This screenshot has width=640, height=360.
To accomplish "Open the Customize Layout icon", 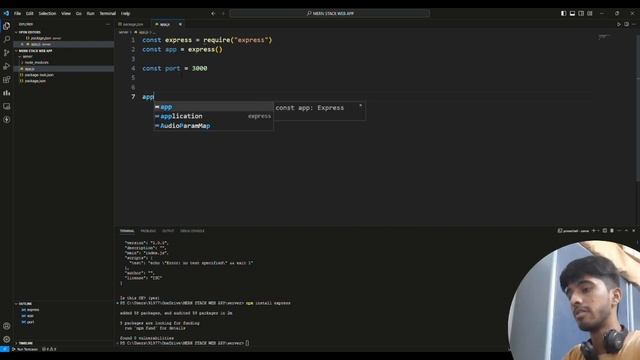I will [x=590, y=13].
